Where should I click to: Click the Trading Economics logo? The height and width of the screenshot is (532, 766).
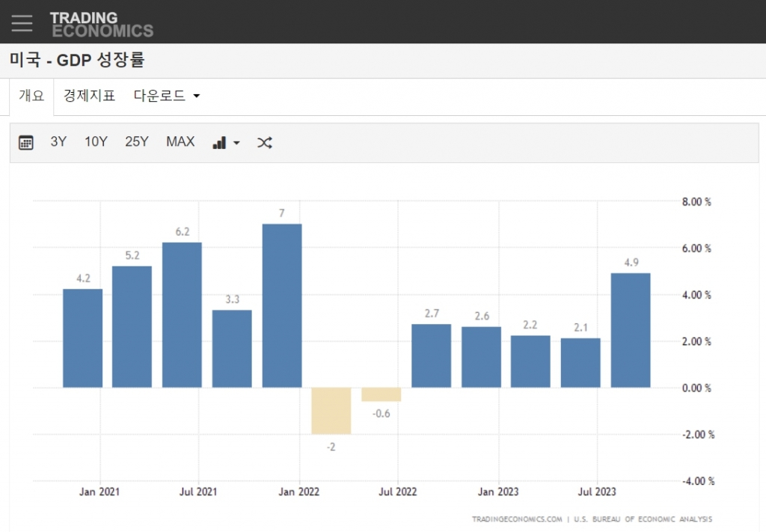[x=102, y=24]
